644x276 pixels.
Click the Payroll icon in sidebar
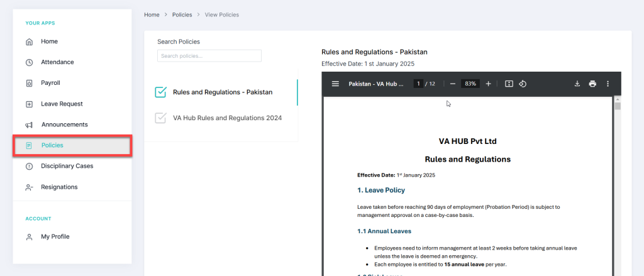(29, 84)
